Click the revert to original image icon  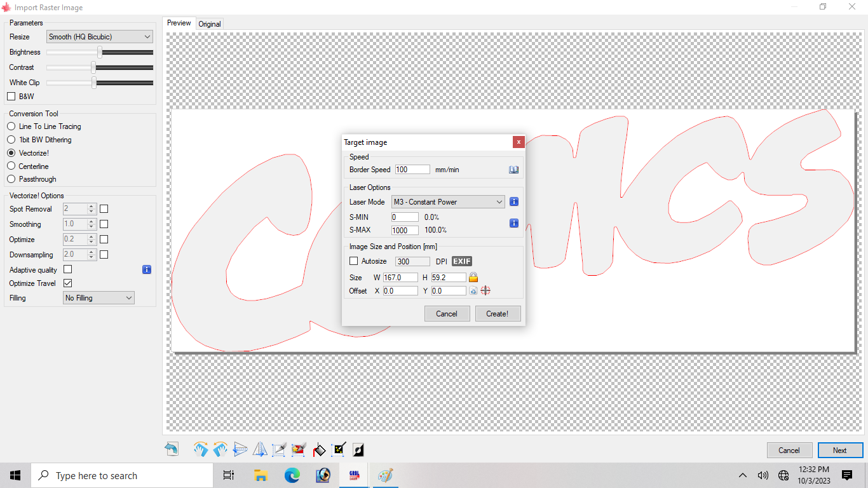pyautogui.click(x=172, y=450)
